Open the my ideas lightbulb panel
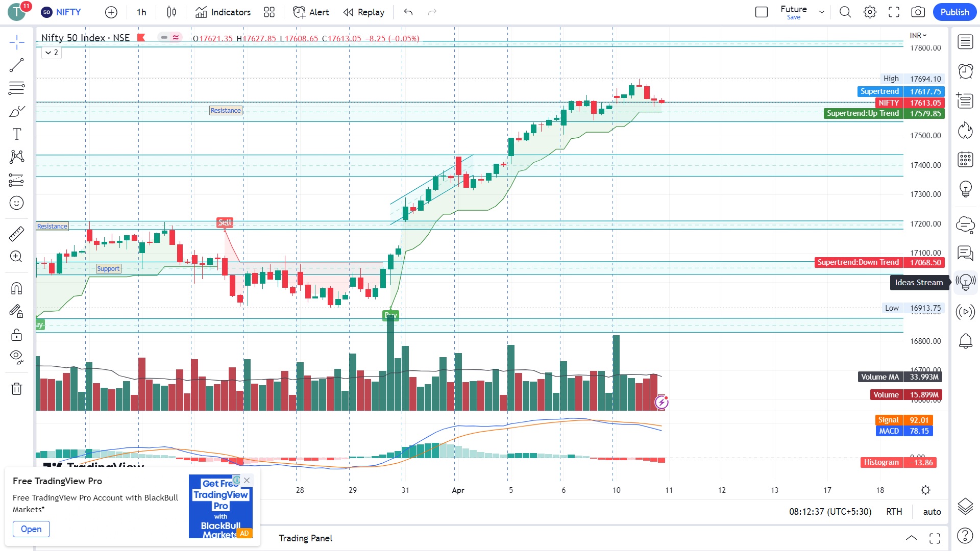The width and height of the screenshot is (980, 551). [x=965, y=189]
